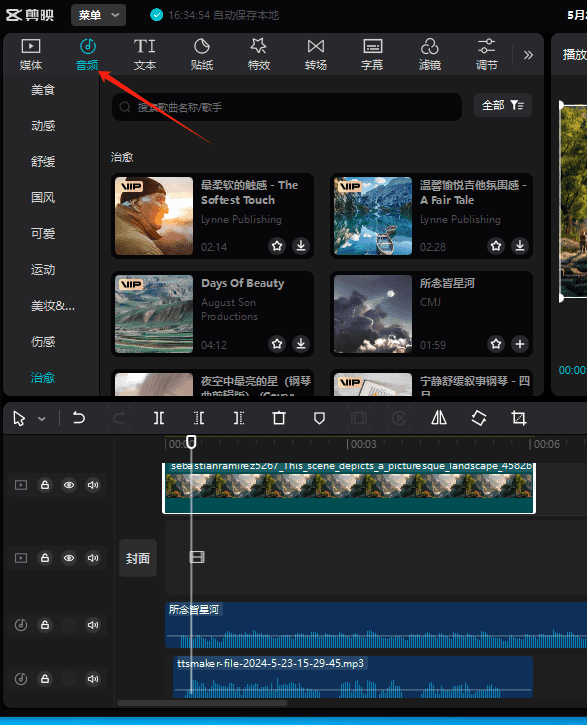
Task: Preview Days Of Beauty thumbnail
Action: coord(154,314)
